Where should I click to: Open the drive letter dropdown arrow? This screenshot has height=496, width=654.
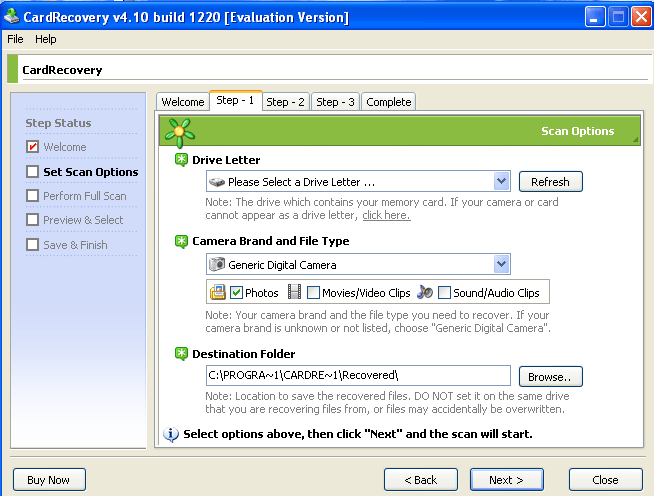(502, 181)
